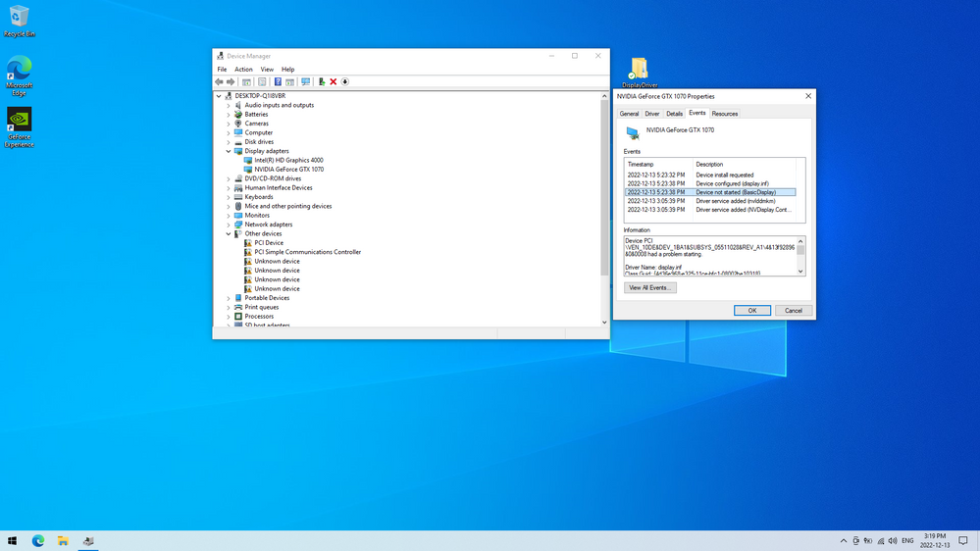Image resolution: width=980 pixels, height=551 pixels.
Task: Click the Forward arrow in Device Manager toolbar
Action: 231,81
